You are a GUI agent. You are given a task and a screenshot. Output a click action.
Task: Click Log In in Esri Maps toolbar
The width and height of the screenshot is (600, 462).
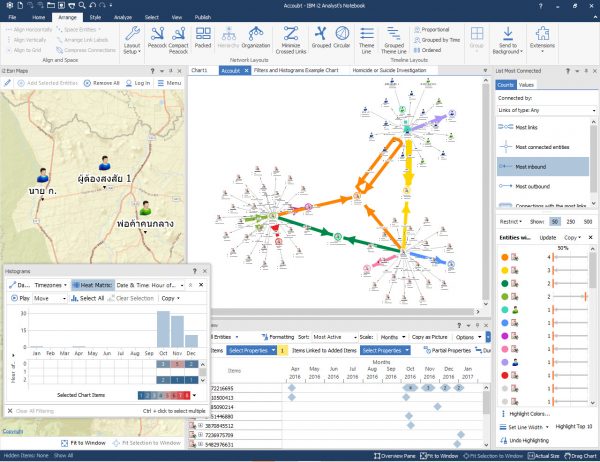click(138, 83)
